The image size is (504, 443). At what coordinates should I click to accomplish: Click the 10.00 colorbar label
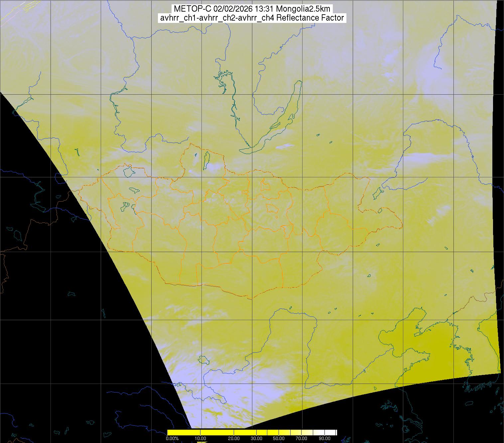point(201,438)
